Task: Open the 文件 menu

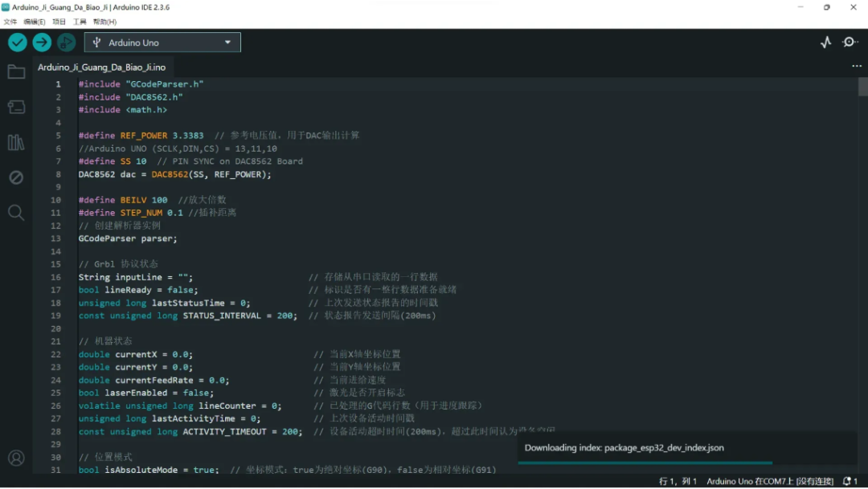Action: [10, 22]
